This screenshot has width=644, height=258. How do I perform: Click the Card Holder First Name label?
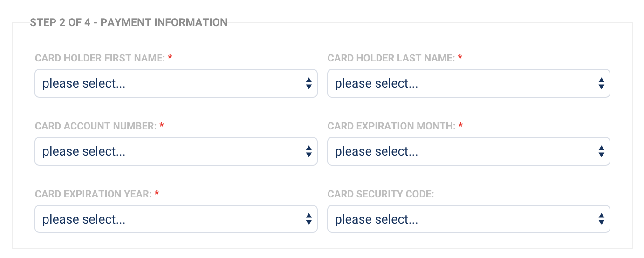click(100, 58)
